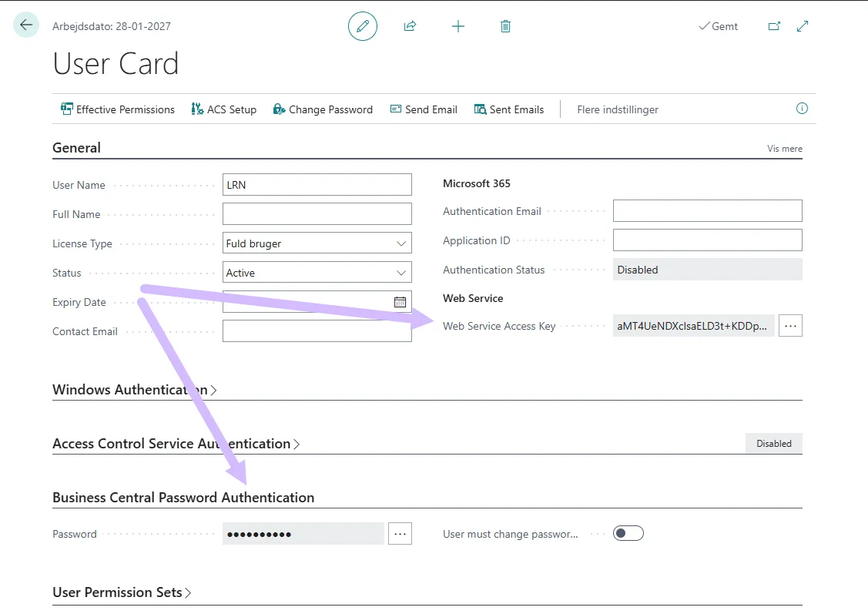868x614 pixels.
Task: Click the pencil edit icon
Action: (x=363, y=26)
